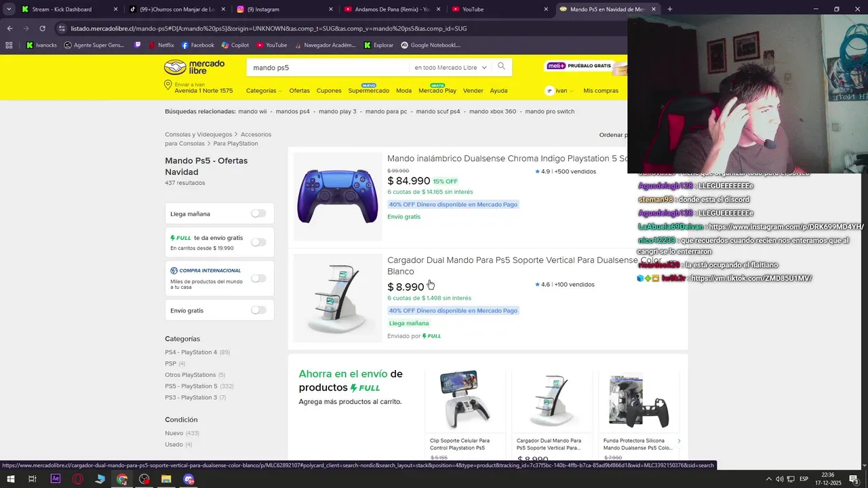Open the bookmarks apps grid icon

tap(9, 45)
